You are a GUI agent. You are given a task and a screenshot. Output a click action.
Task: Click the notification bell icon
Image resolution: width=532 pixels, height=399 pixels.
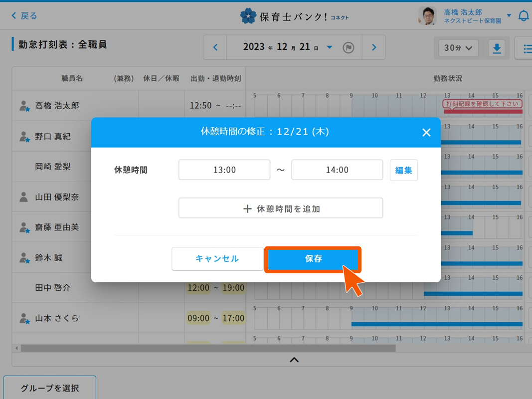[x=523, y=15]
